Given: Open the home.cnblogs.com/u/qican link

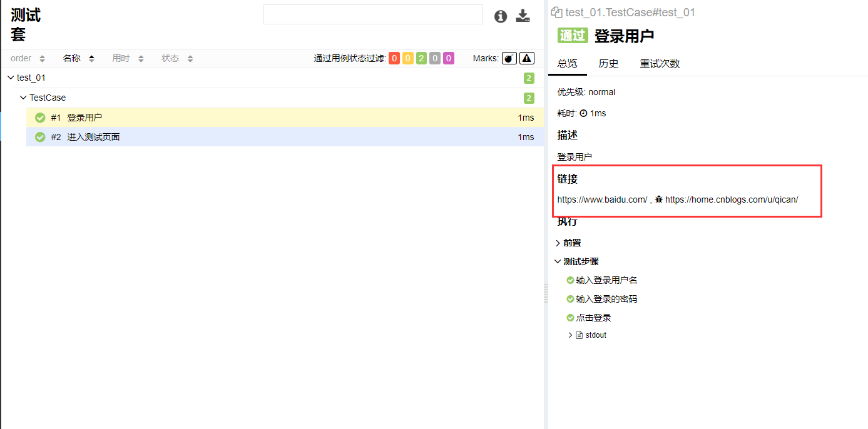Looking at the screenshot, I should pyautogui.click(x=732, y=199).
